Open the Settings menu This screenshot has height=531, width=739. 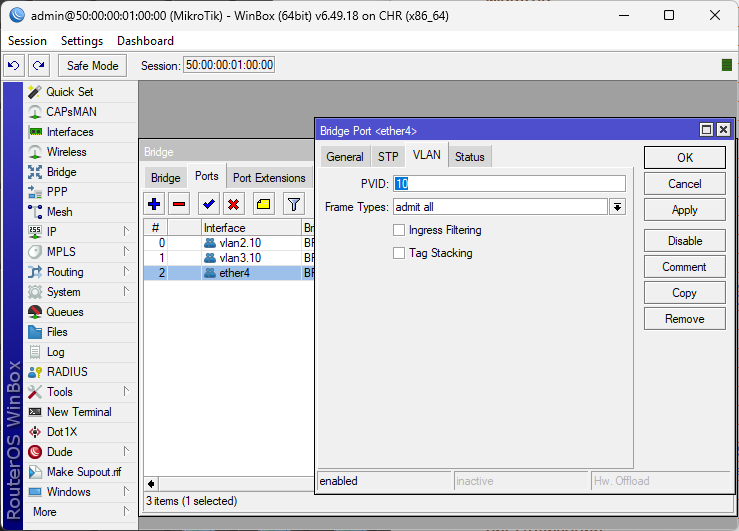(82, 41)
